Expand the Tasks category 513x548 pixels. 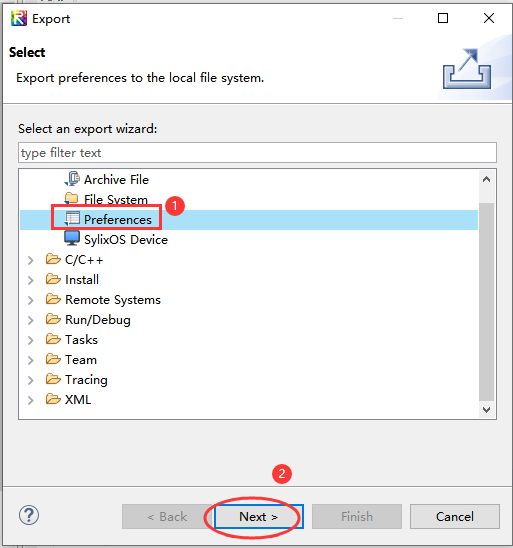[31, 340]
